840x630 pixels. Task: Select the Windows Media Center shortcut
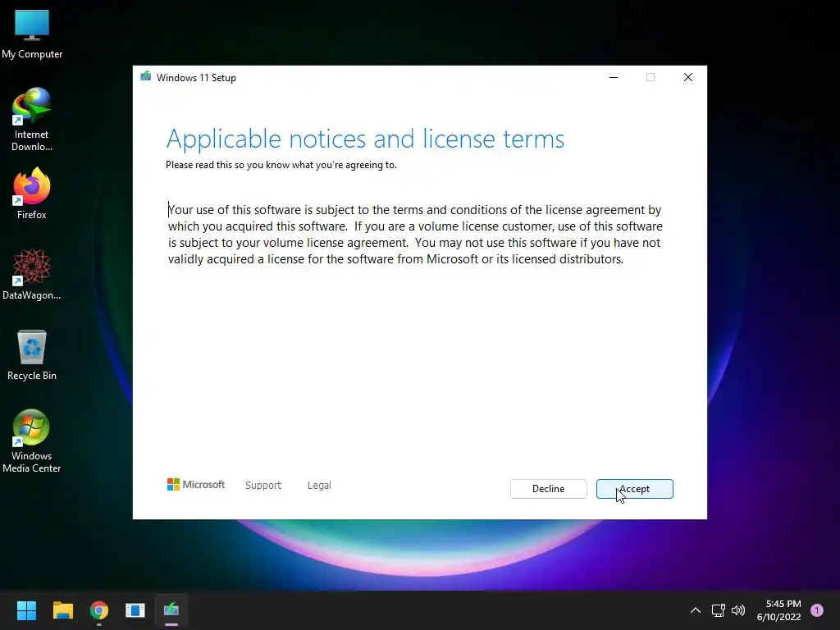[x=32, y=441]
